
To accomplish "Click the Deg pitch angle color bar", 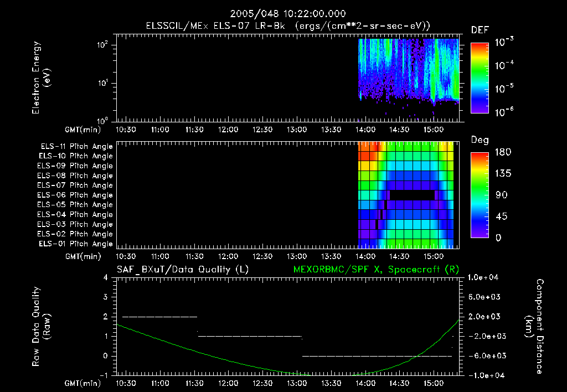I will (480, 195).
